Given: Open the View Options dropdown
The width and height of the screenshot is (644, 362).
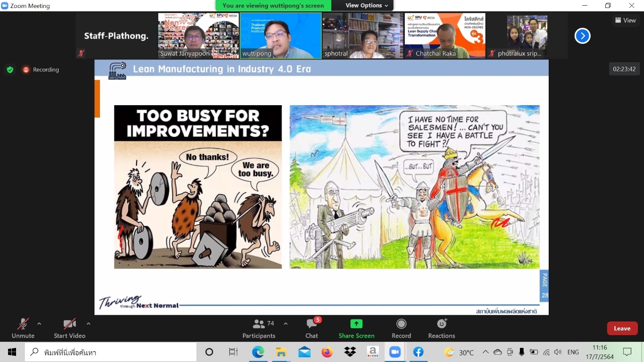Looking at the screenshot, I should tap(367, 6).
